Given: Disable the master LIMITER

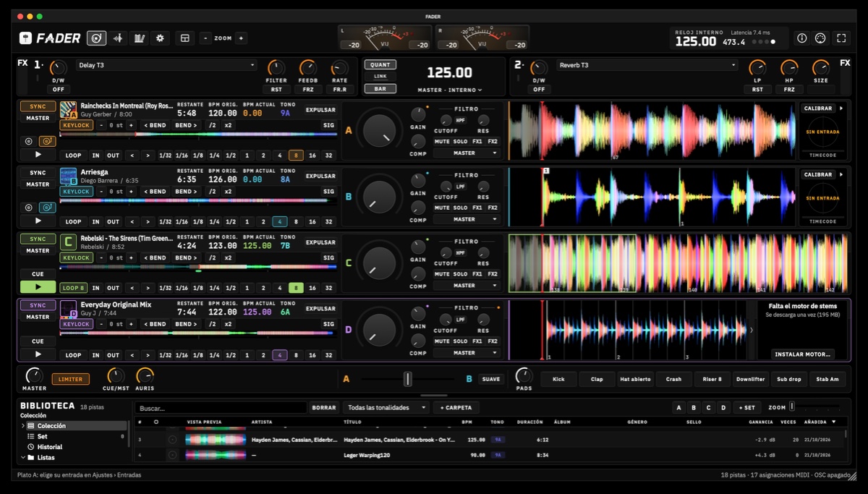Looking at the screenshot, I should coord(71,379).
